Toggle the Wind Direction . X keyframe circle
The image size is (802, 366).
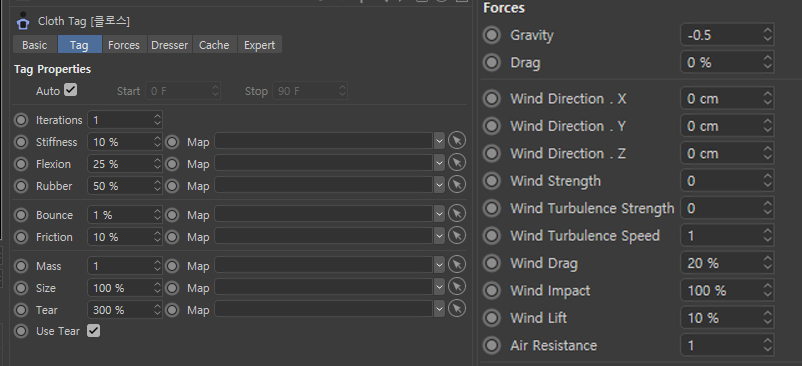[492, 99]
